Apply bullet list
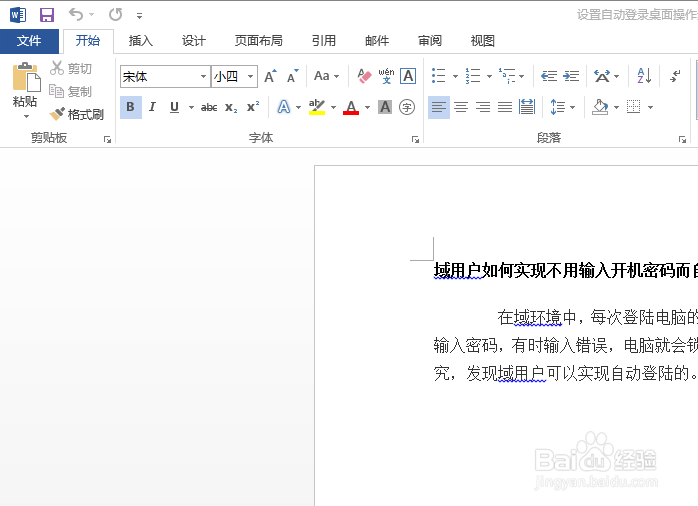This screenshot has width=698, height=506. pos(438,76)
